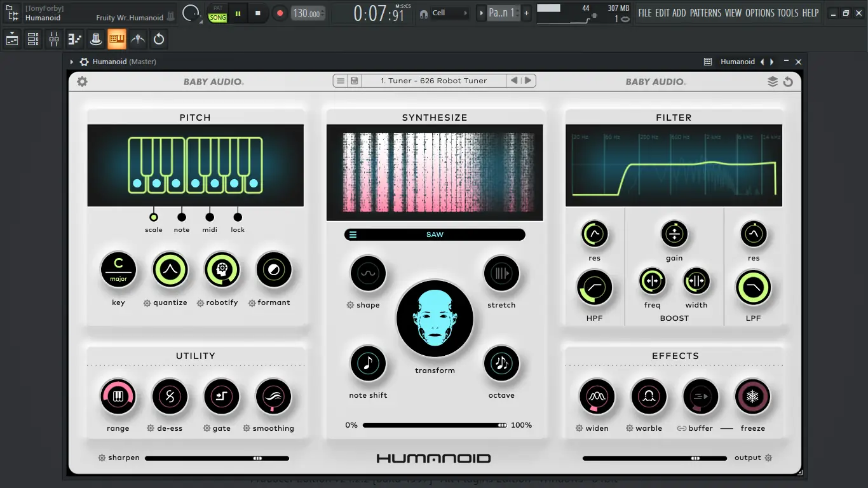Click the formant knob

coord(274,270)
